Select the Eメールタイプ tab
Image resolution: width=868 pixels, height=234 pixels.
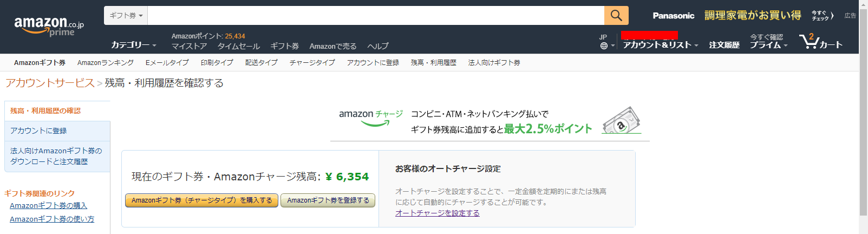[167, 63]
